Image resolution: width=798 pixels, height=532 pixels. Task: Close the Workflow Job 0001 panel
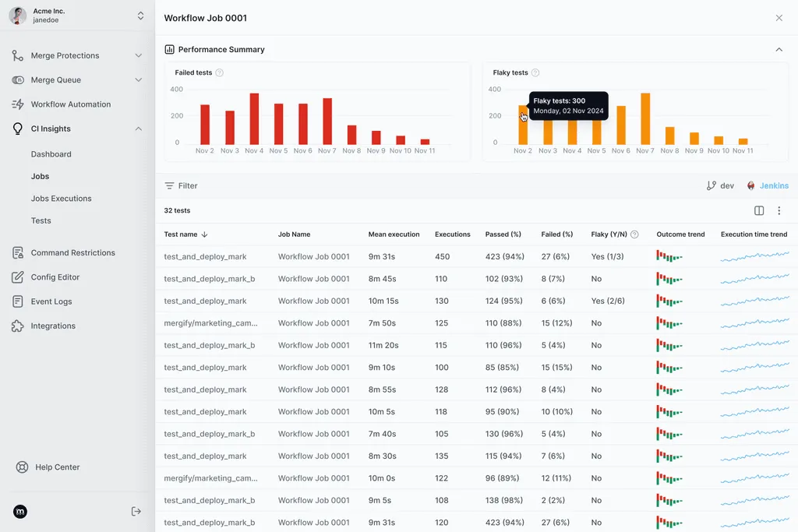pyautogui.click(x=779, y=18)
